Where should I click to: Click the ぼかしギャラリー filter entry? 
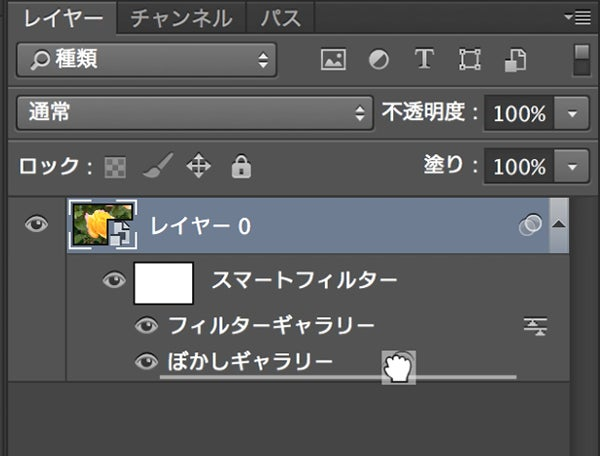tap(250, 361)
